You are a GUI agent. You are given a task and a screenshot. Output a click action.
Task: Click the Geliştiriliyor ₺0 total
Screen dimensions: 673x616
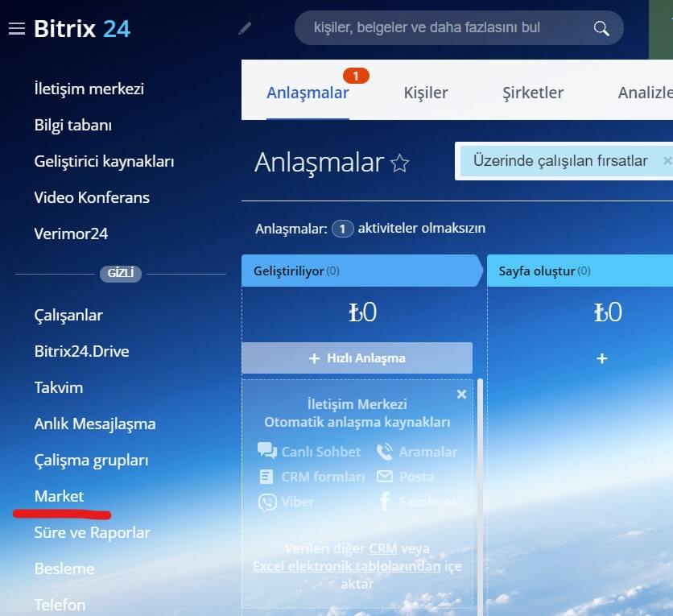tap(362, 312)
